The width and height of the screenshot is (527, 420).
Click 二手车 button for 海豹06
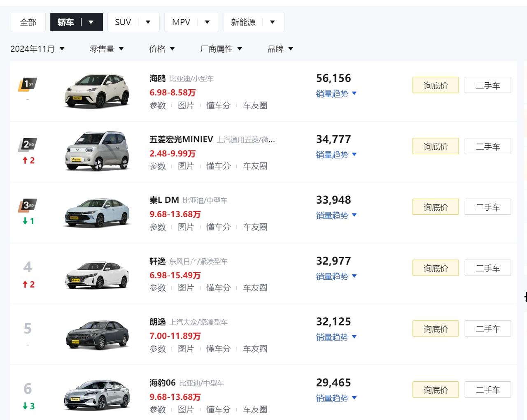[488, 390]
